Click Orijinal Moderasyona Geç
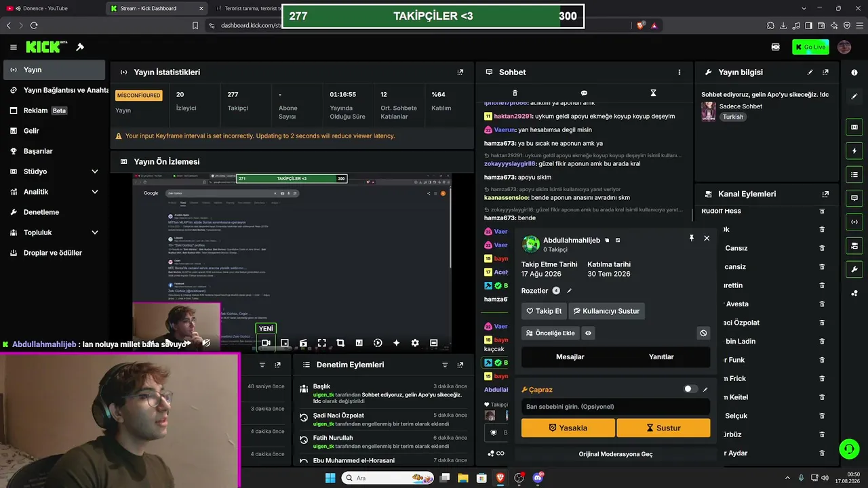The height and width of the screenshot is (488, 868). pos(615,453)
